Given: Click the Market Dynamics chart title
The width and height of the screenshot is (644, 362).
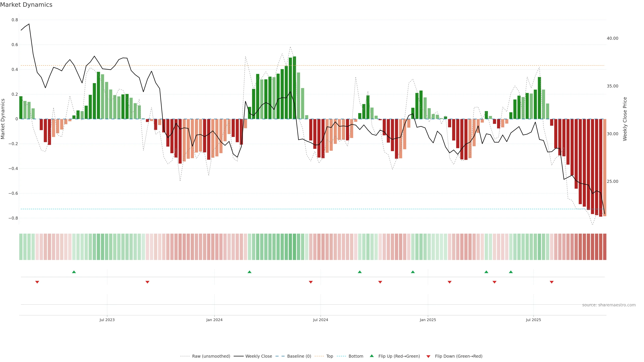Looking at the screenshot, I should 26,5.
